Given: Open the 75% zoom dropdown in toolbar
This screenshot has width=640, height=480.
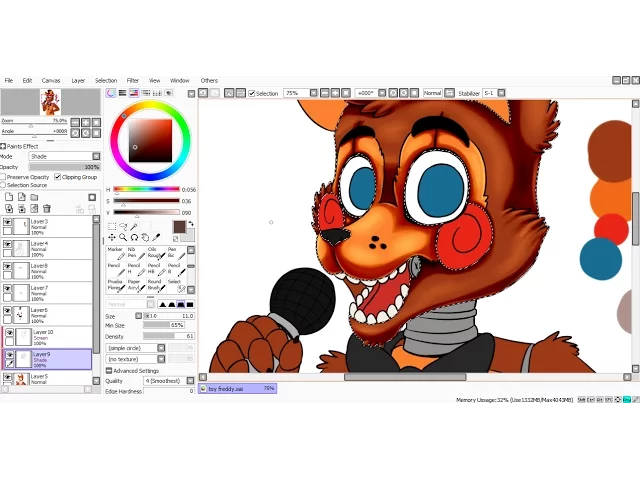Looking at the screenshot, I should click(x=313, y=93).
